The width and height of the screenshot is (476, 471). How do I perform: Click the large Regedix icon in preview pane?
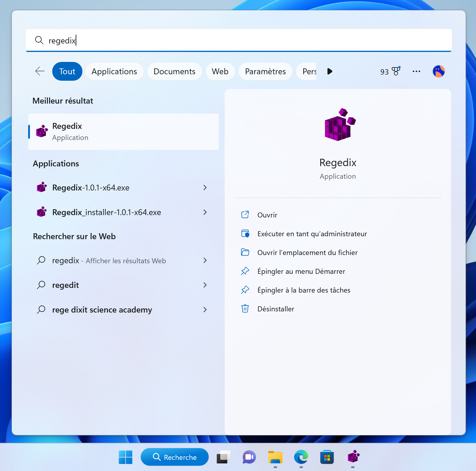340,124
